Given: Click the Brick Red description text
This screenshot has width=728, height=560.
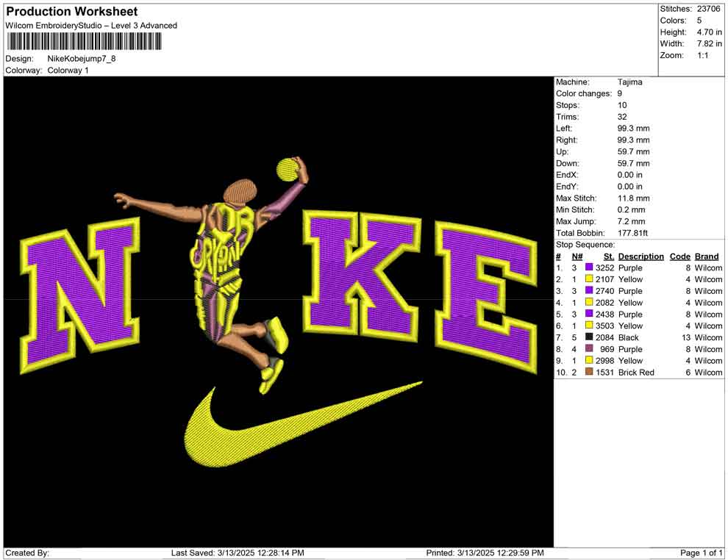Looking at the screenshot, I should tap(636, 372).
